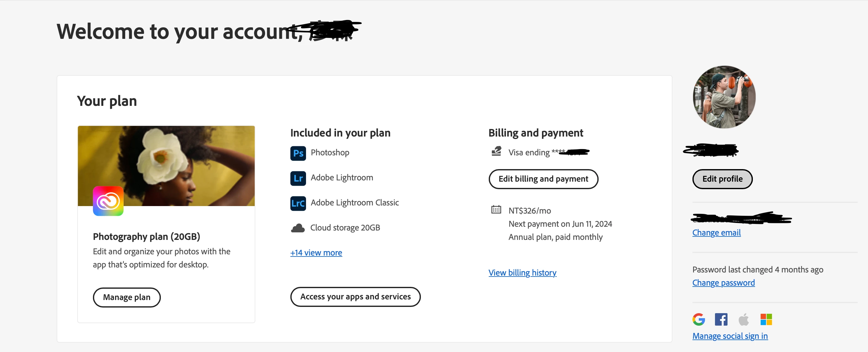Screen dimensions: 868x352
Task: Click the billing calendar icon
Action: [x=496, y=210]
